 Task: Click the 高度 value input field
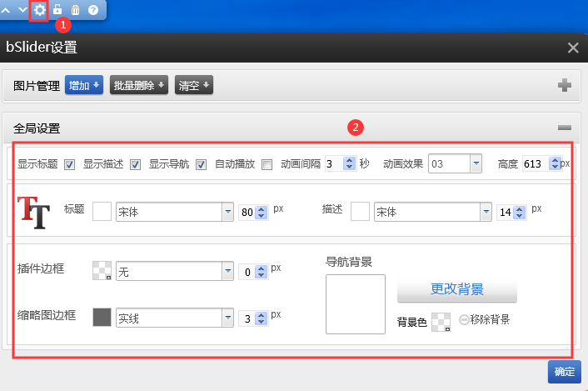[535, 164]
